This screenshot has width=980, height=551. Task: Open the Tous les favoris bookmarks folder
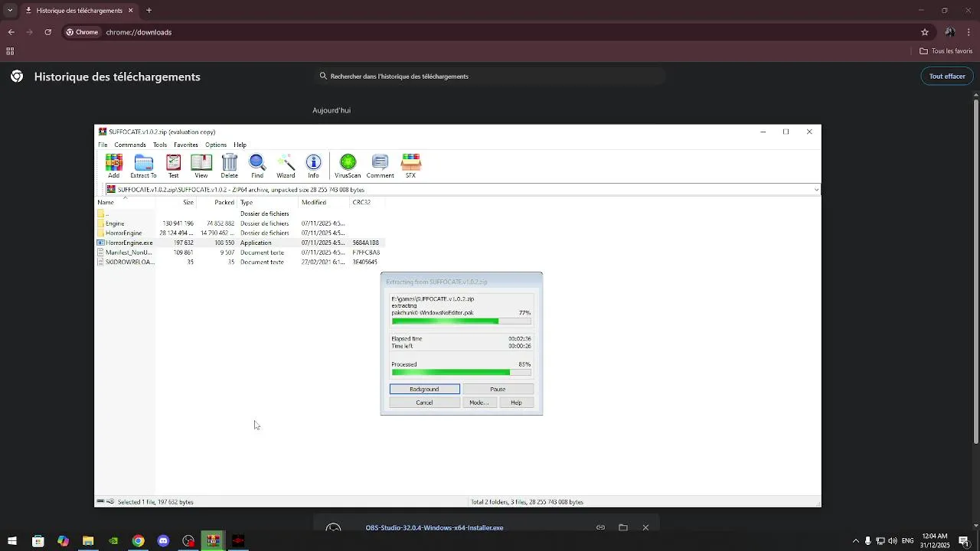point(946,51)
